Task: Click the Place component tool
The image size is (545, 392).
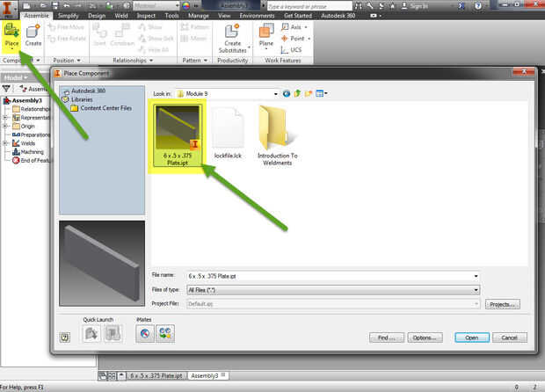Action: click(11, 36)
